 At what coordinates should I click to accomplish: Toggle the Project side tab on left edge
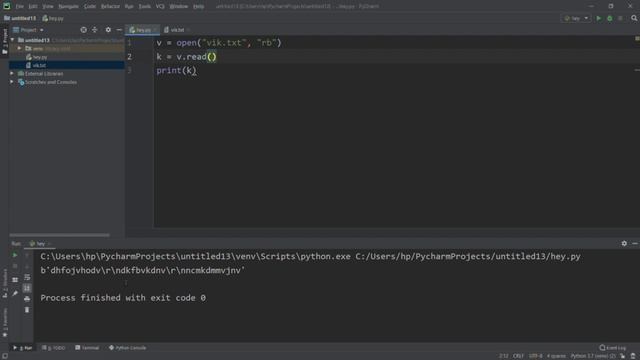click(x=4, y=41)
